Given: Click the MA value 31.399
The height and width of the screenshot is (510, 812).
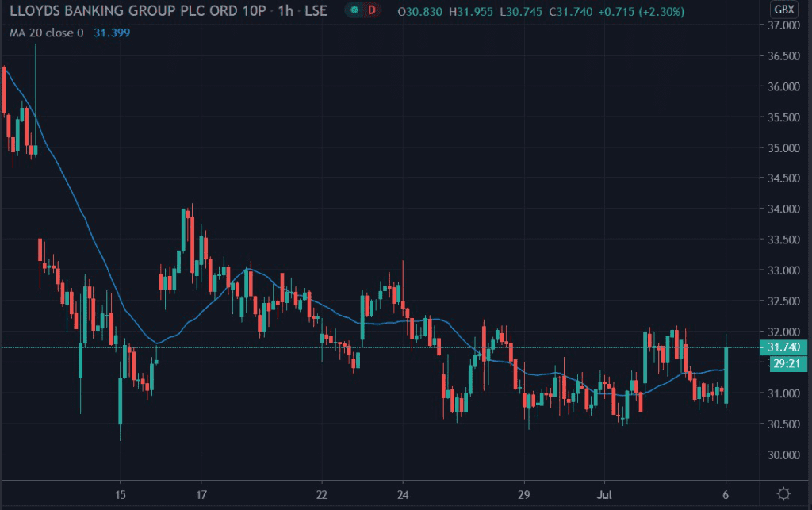Looking at the screenshot, I should (113, 33).
